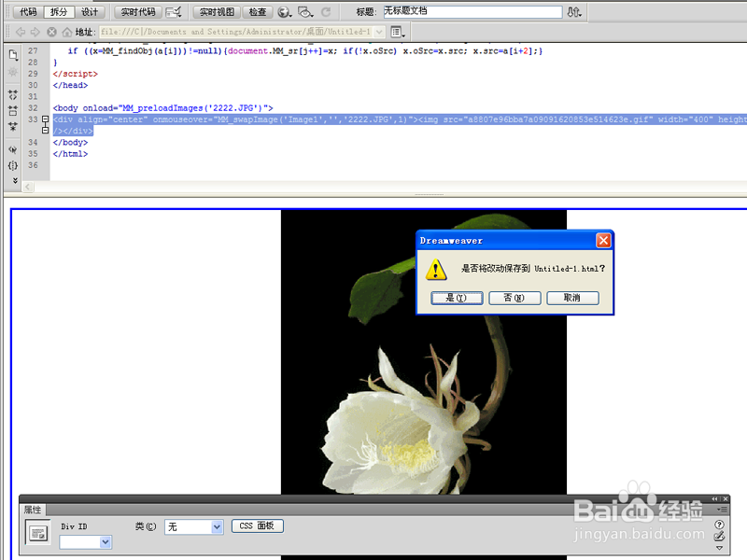
Task: Click 是(Y) to save changes
Action: click(x=457, y=298)
